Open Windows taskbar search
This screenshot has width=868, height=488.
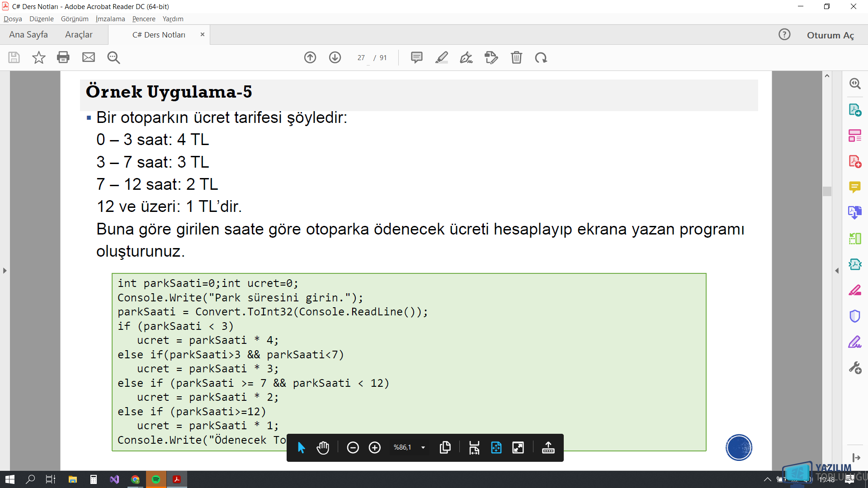(30, 479)
